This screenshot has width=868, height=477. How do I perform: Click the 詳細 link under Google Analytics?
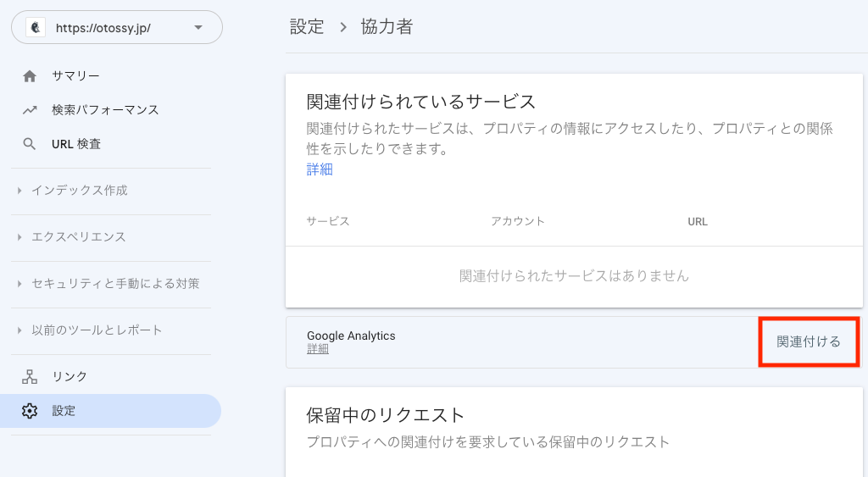[318, 349]
